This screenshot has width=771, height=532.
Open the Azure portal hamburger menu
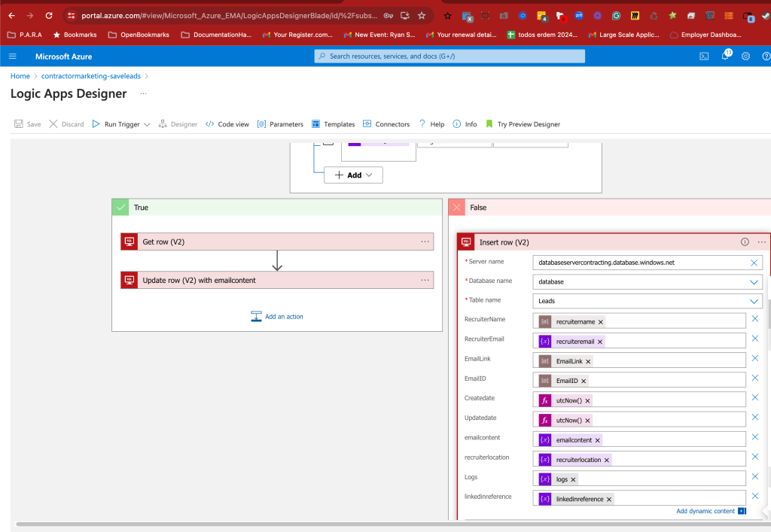pos(13,56)
